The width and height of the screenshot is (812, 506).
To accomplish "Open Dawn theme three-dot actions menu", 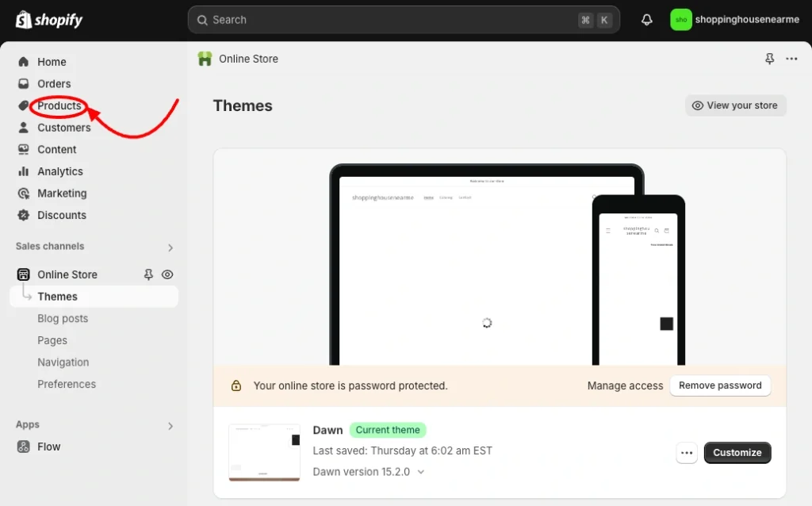I will pyautogui.click(x=687, y=453).
